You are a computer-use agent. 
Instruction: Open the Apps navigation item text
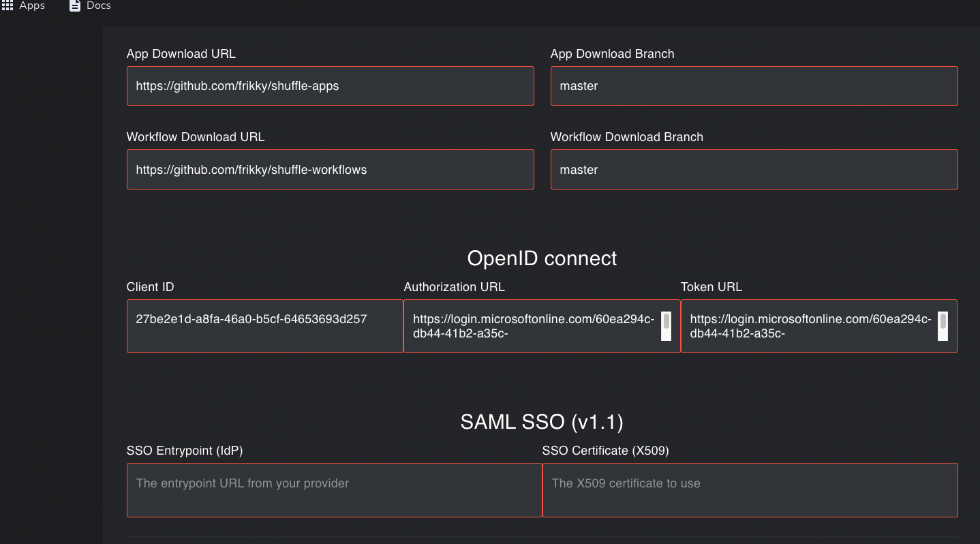[32, 5]
